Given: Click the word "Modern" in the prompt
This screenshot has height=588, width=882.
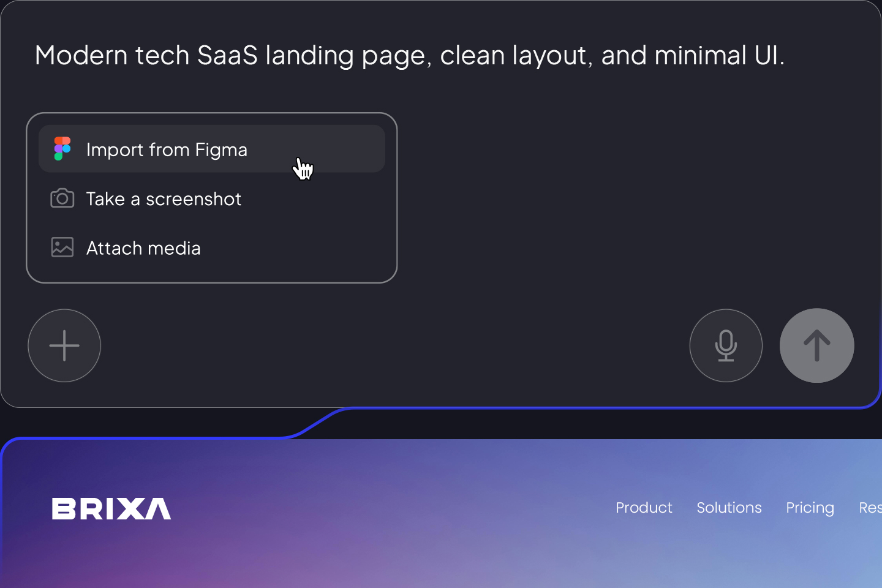Looking at the screenshot, I should pos(81,56).
